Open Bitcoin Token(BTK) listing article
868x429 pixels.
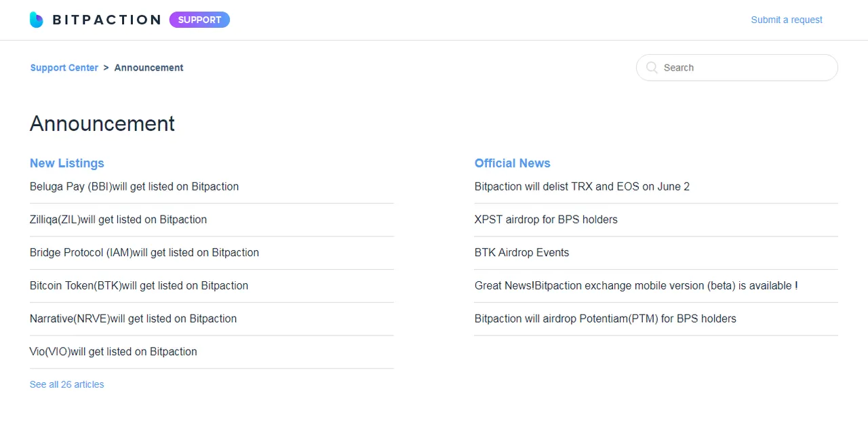click(139, 286)
